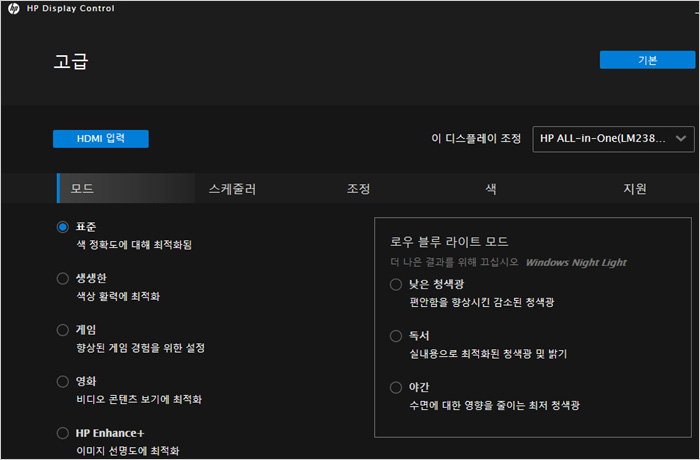Choose the 야간 low blue light option
This screenshot has width=700, height=460.
click(x=396, y=387)
